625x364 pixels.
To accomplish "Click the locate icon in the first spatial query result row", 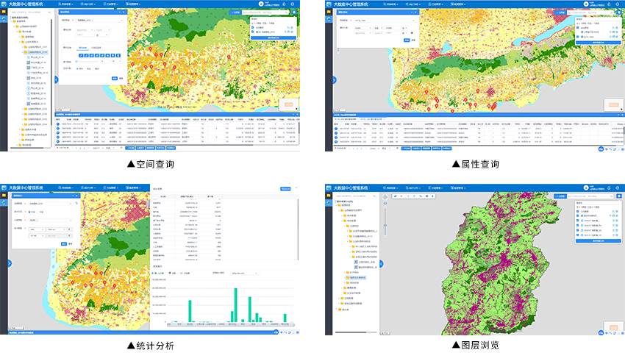I will pyautogui.click(x=59, y=124).
